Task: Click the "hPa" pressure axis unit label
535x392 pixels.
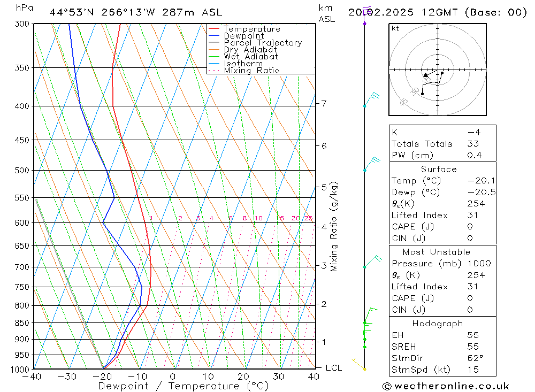Action: tap(25, 8)
